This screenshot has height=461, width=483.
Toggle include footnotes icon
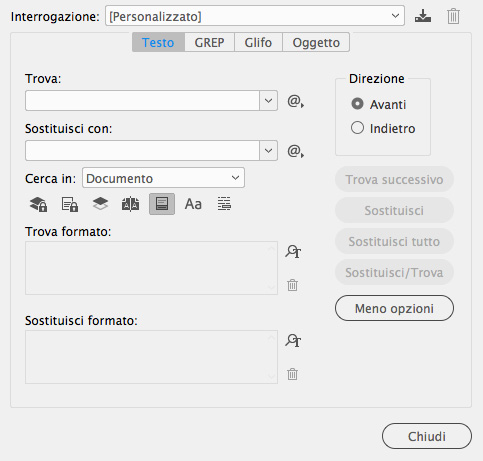(x=162, y=204)
